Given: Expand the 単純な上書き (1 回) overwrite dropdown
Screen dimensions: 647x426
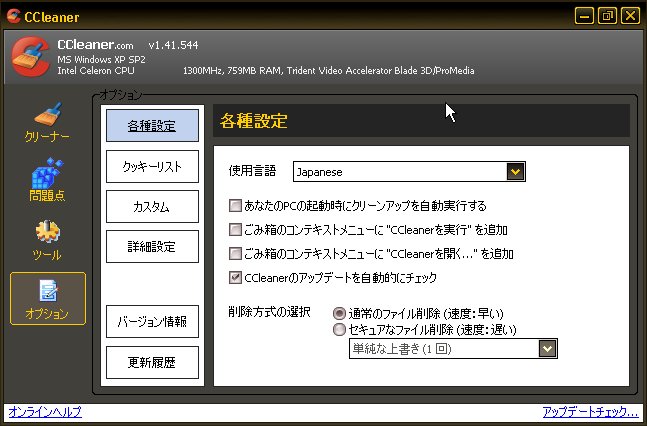Looking at the screenshot, I should (453, 349).
